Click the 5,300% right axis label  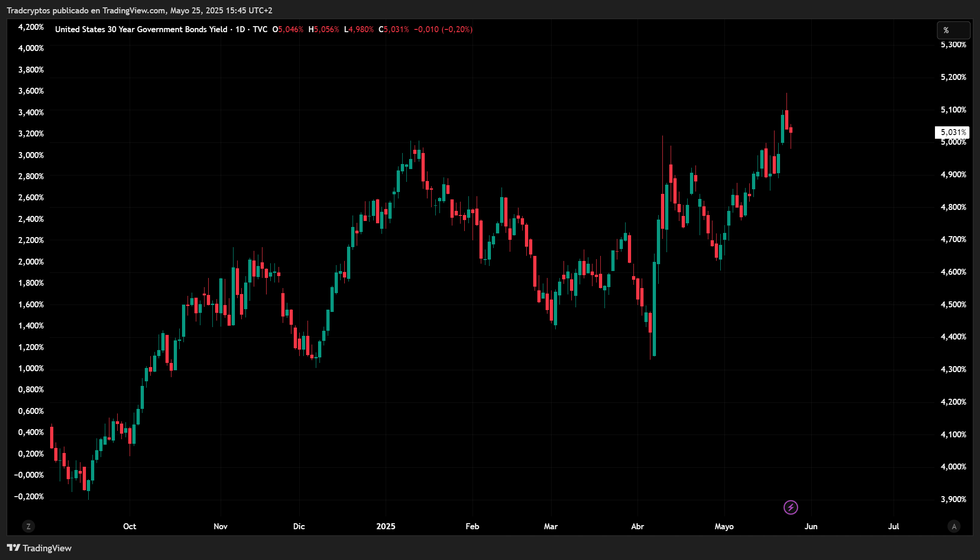(953, 45)
